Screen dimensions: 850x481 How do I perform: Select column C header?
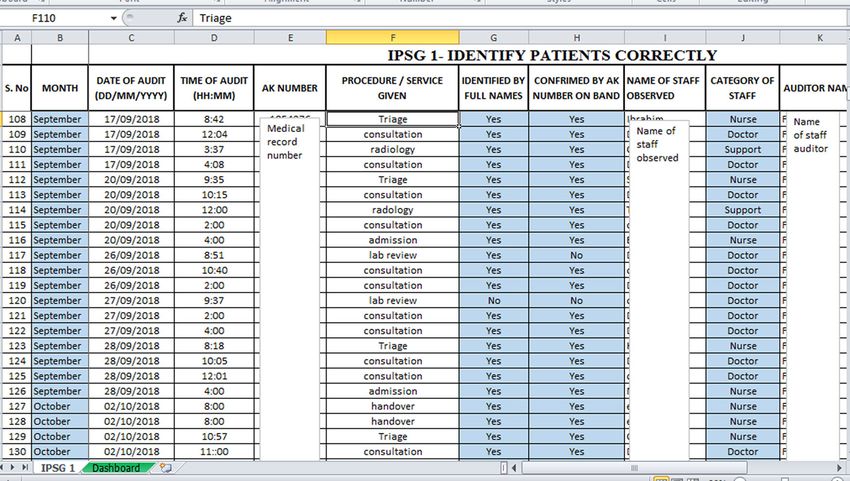tap(131, 37)
